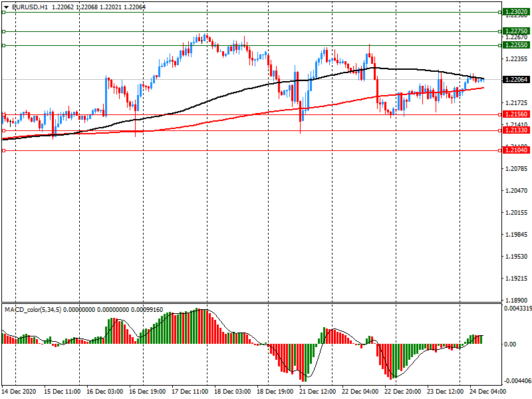Click the green 1.22550 resistance level label
532x399 pixels.
(x=516, y=45)
